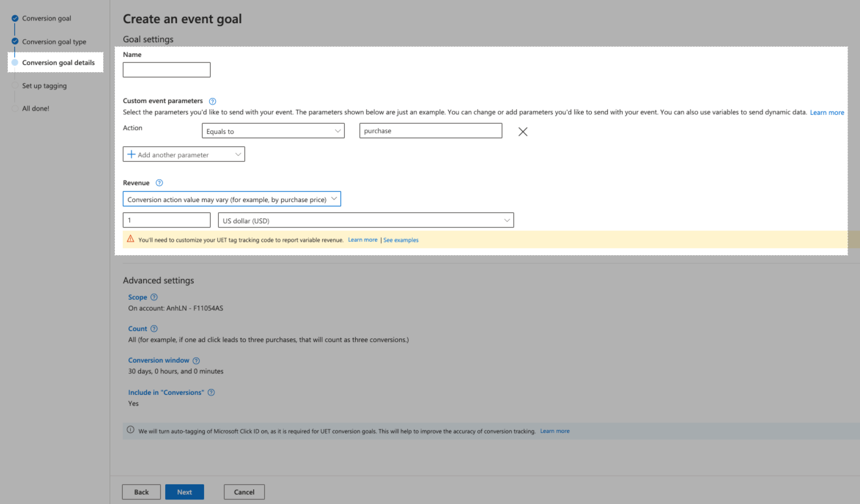Viewport: 860px width, 504px height.
Task: Open help icon for Include in Conversions
Action: point(211,393)
